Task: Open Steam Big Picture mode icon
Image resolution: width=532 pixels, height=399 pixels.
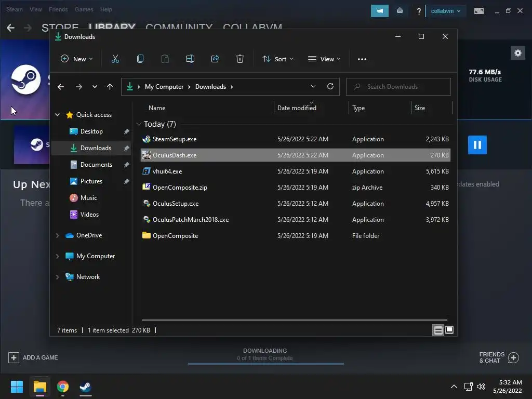Action: [478, 11]
